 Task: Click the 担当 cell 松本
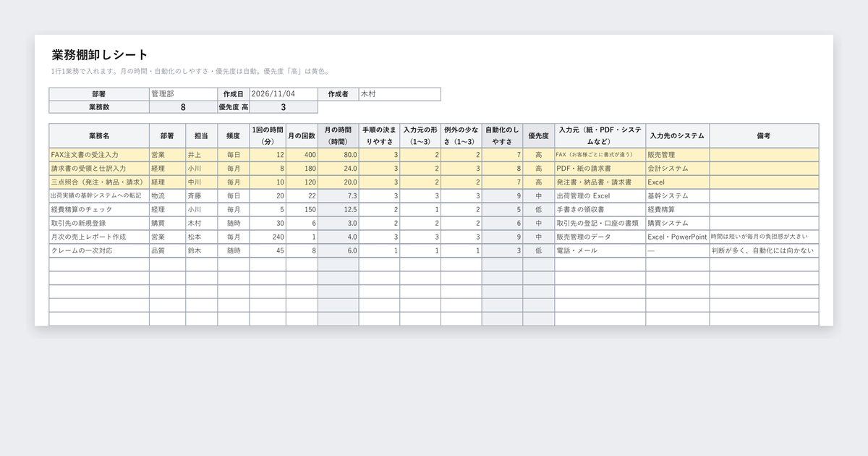click(201, 237)
